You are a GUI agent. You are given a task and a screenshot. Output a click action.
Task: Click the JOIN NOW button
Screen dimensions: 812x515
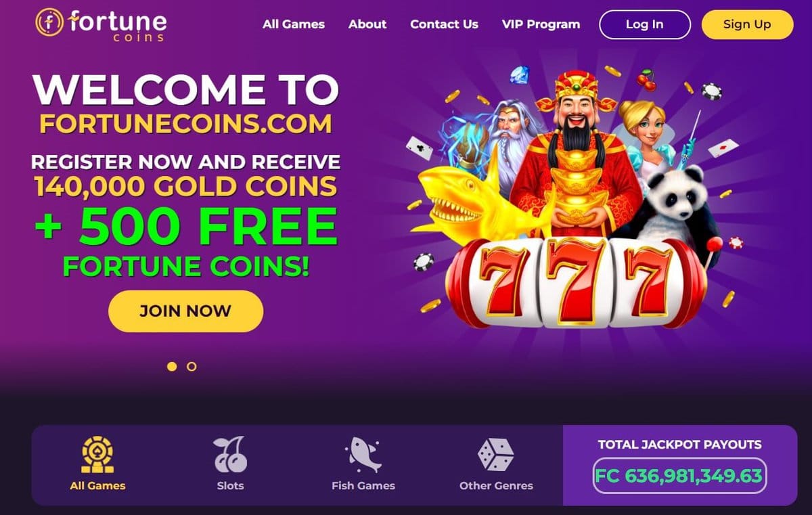[x=185, y=311]
